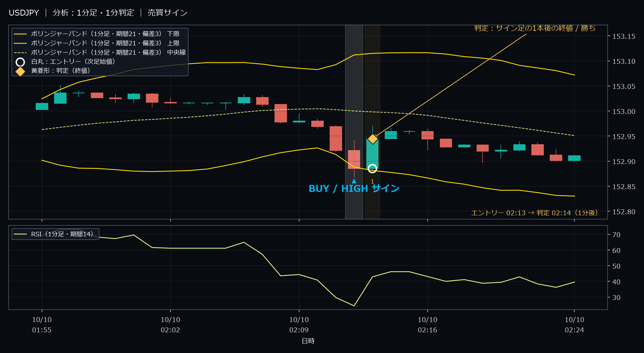Click the last green candle at 02:24
644x353 pixels.
click(x=574, y=158)
